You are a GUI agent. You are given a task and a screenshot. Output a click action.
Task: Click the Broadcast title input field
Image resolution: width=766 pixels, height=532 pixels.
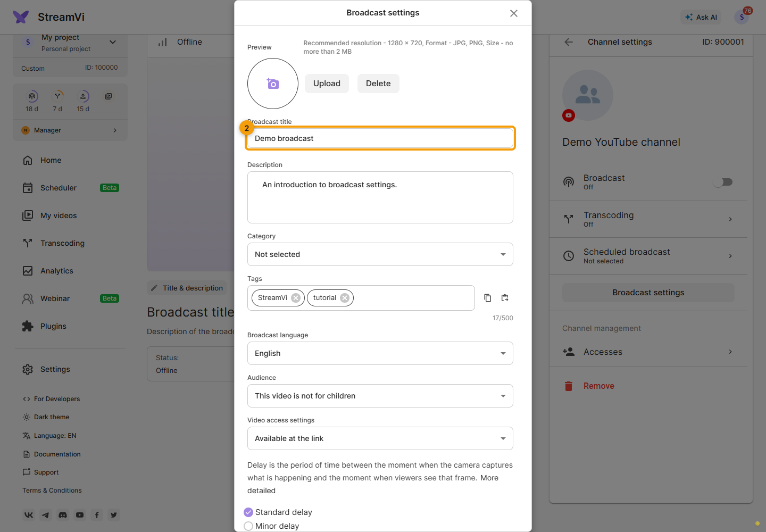[x=380, y=138]
